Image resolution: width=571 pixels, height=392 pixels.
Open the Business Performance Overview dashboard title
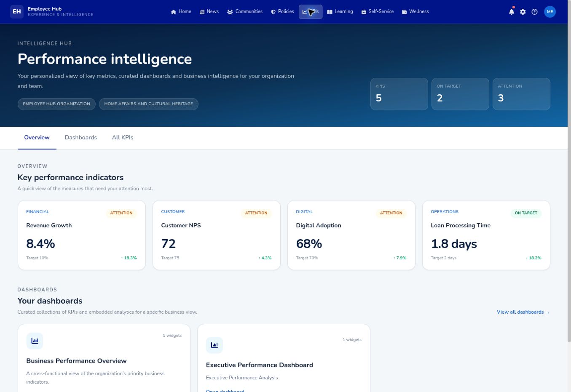76,361
